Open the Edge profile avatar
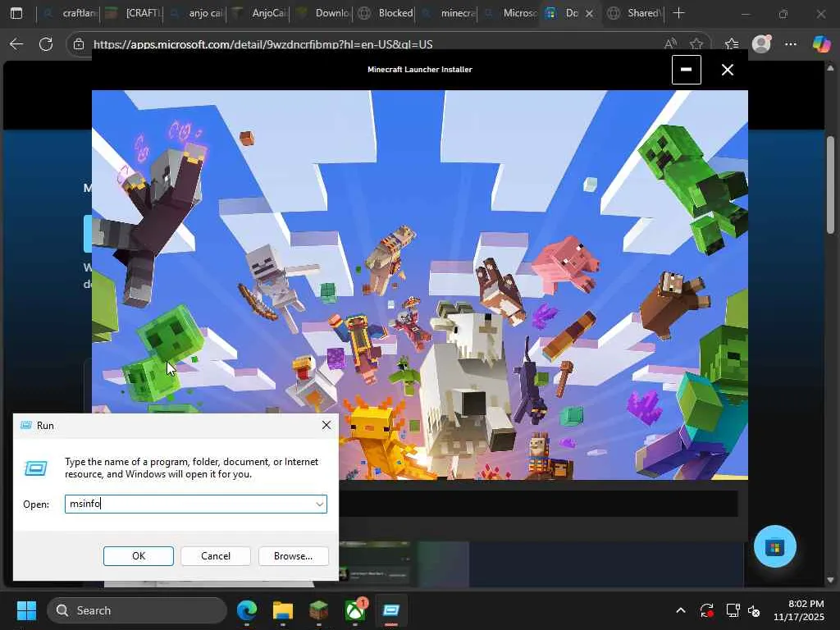The width and height of the screenshot is (840, 630). [x=761, y=44]
